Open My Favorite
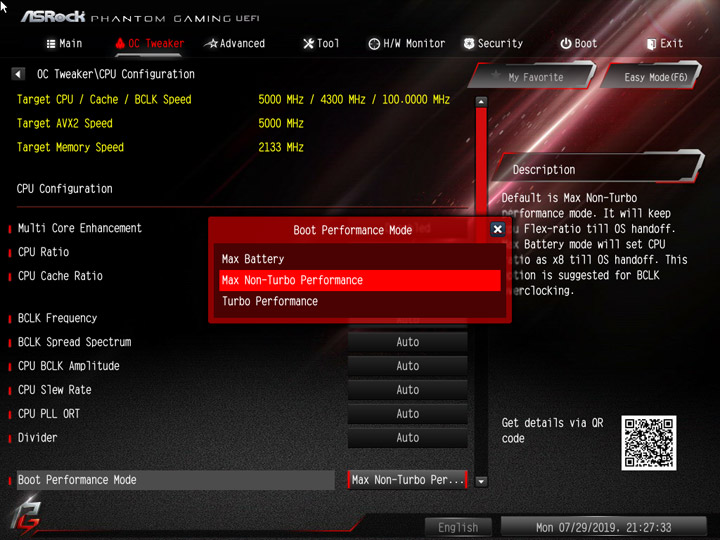Viewport: 720px width, 540px height. 533,77
